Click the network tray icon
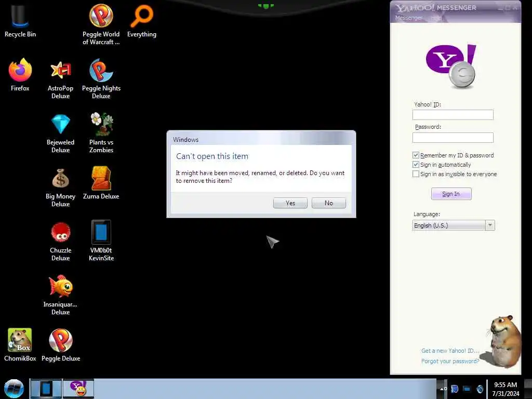 point(467,389)
